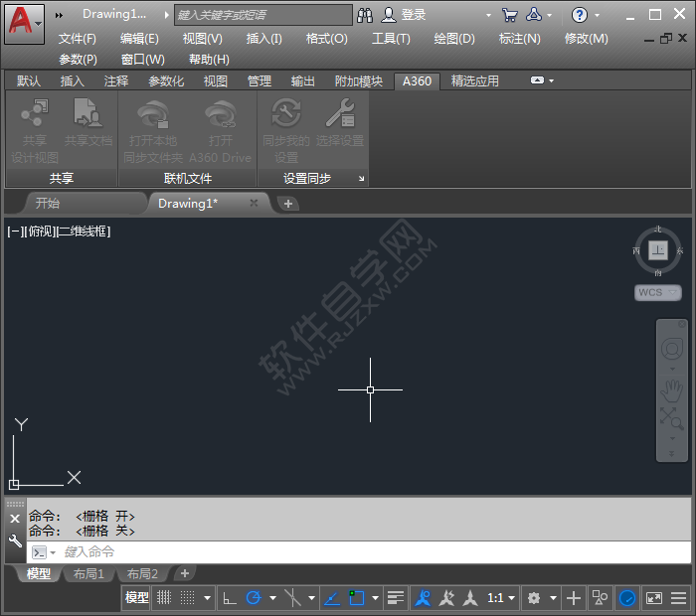Image resolution: width=696 pixels, height=616 pixels.
Task: Open the 绘图(D) menu
Action: (454, 39)
